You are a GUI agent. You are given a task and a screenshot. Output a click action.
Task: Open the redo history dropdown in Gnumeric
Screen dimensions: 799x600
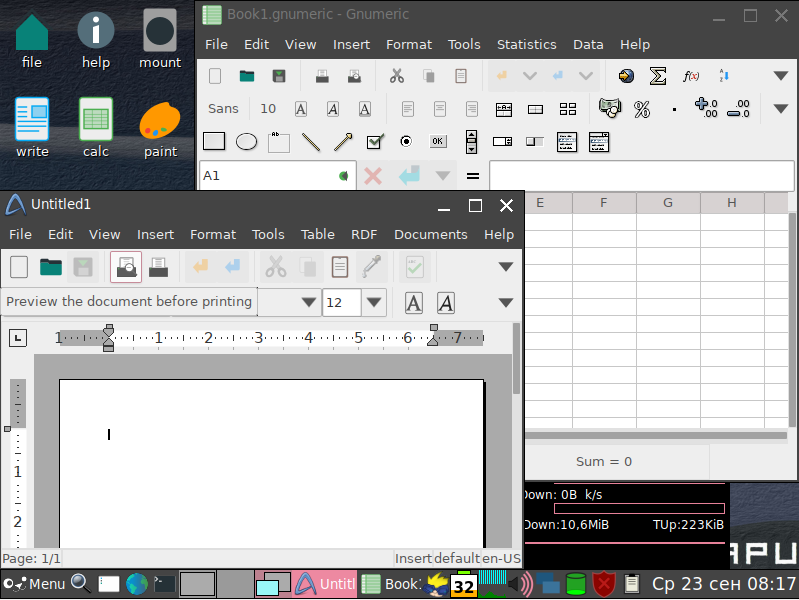586,76
